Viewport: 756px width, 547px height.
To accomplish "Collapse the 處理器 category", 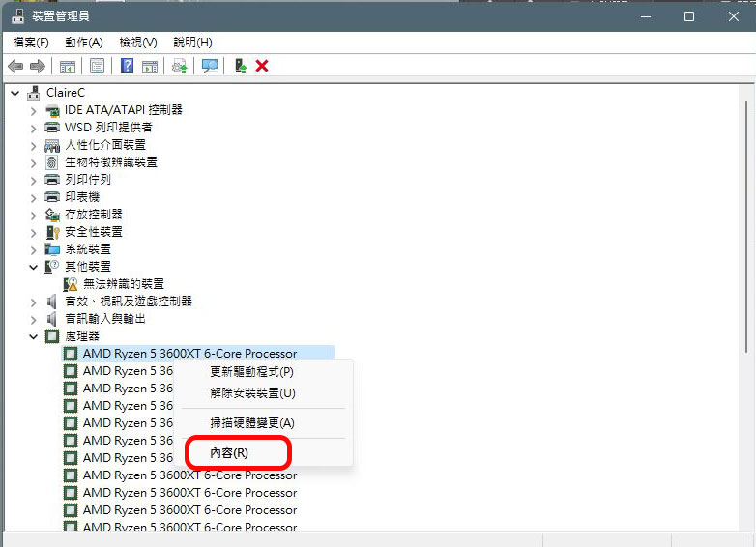I will [33, 336].
